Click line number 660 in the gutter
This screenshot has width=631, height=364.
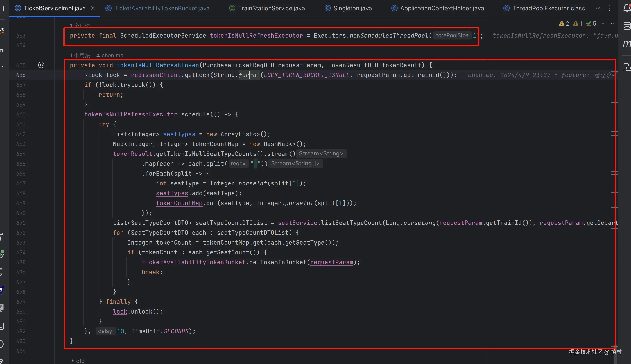click(x=21, y=114)
